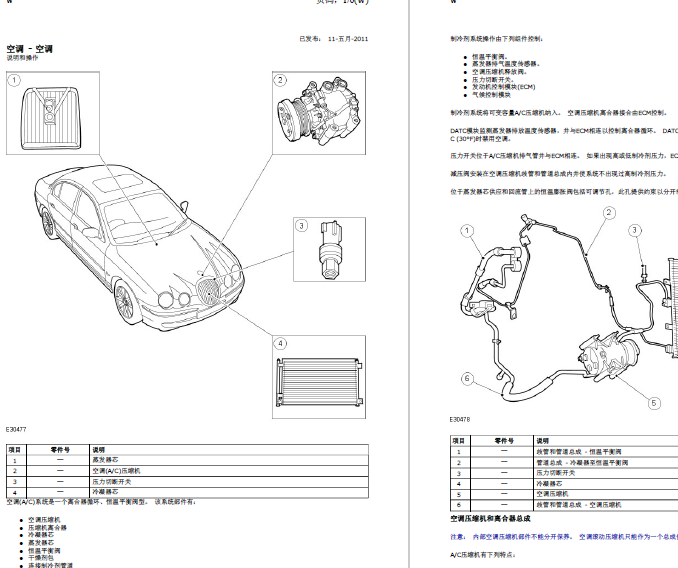
Task: Click '项目' header in the left page table
Action: point(14,450)
